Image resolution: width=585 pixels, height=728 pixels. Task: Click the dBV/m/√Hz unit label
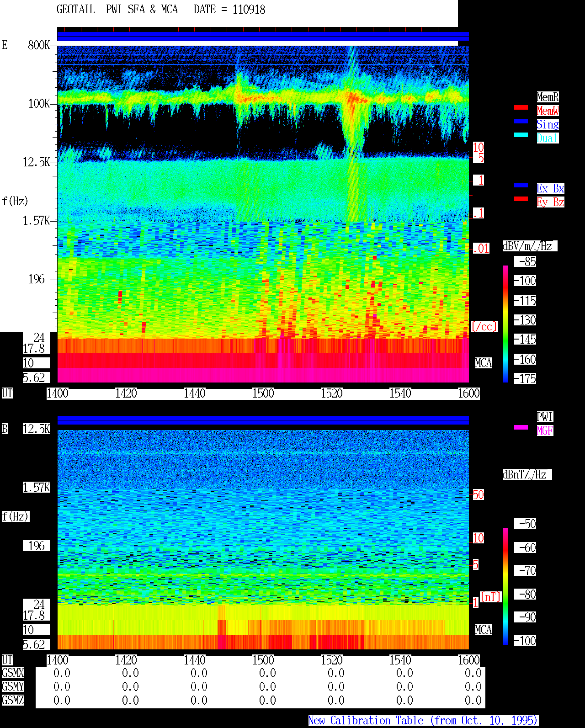pyautogui.click(x=530, y=246)
